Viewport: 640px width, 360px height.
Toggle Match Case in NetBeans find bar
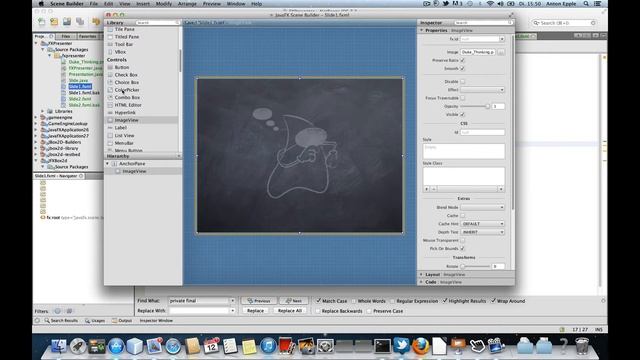(318, 301)
